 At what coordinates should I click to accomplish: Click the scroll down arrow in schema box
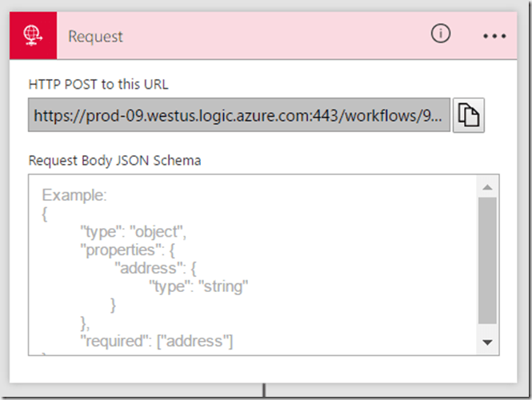[487, 342]
